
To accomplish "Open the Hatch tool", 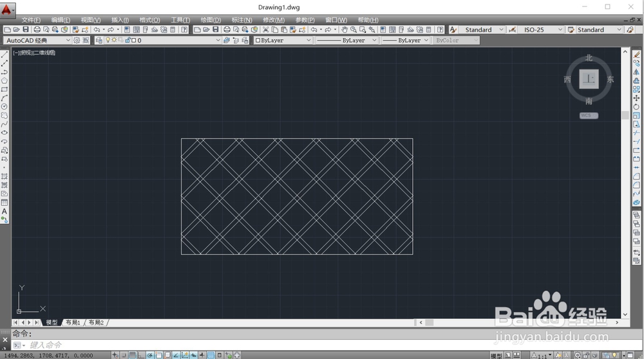I will click(x=5, y=176).
